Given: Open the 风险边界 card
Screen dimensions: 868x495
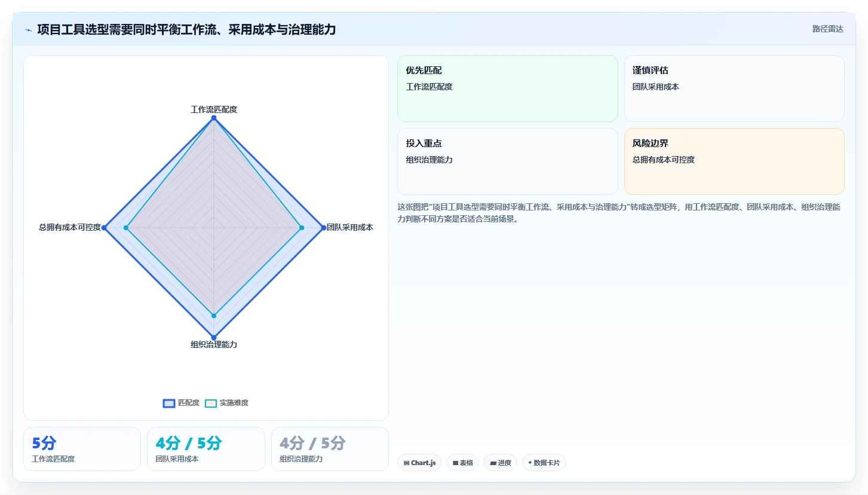Looking at the screenshot, I should tap(734, 161).
